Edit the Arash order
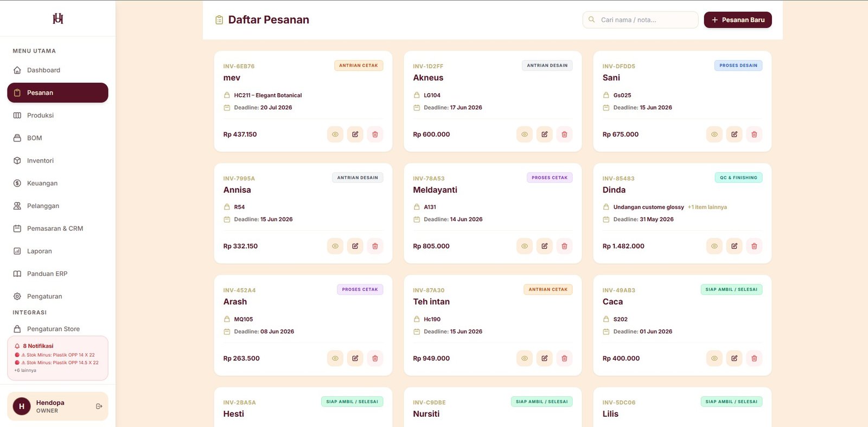Screen dimensions: 868x427 [355, 358]
